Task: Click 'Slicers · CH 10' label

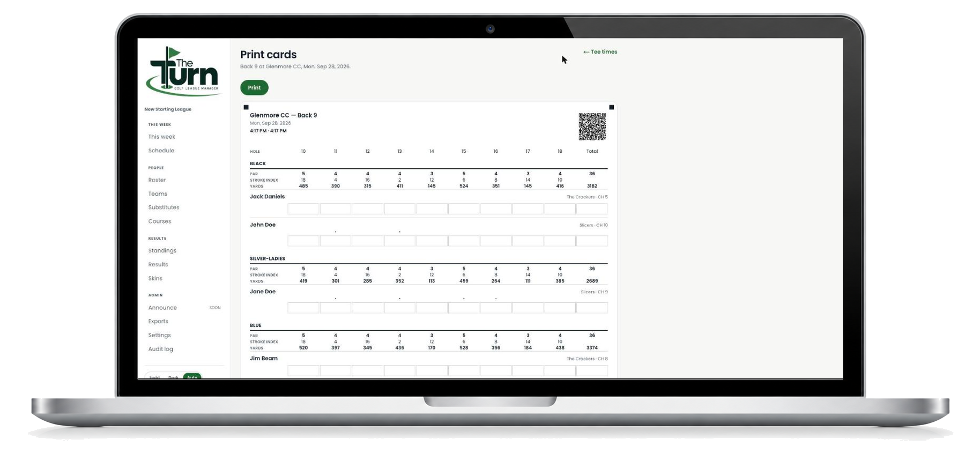Action: 593,225
